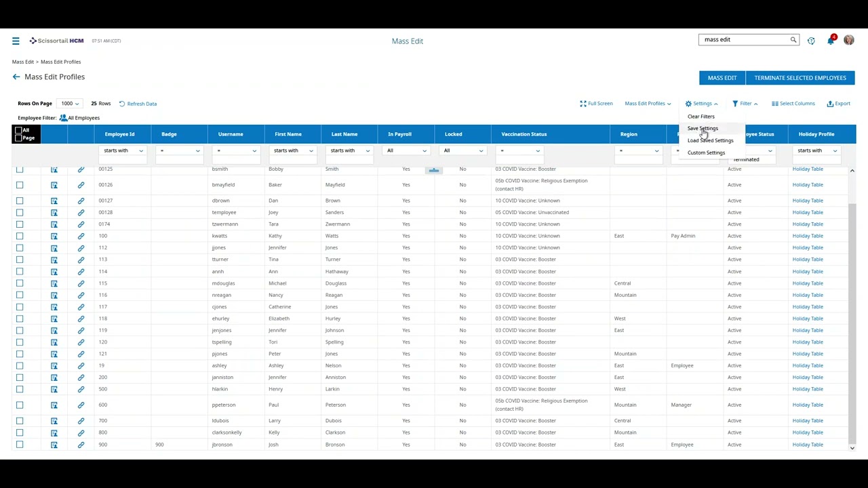Select checkbox for employee 00126
868x488 pixels.
pos(20,185)
